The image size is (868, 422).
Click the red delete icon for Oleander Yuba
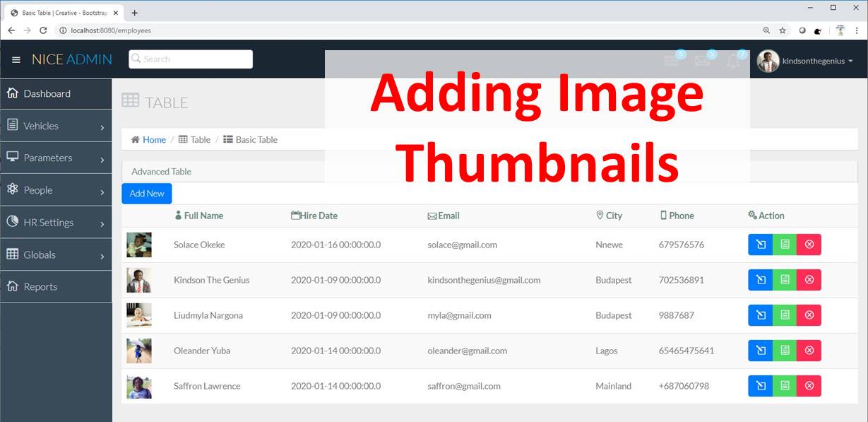click(x=809, y=350)
